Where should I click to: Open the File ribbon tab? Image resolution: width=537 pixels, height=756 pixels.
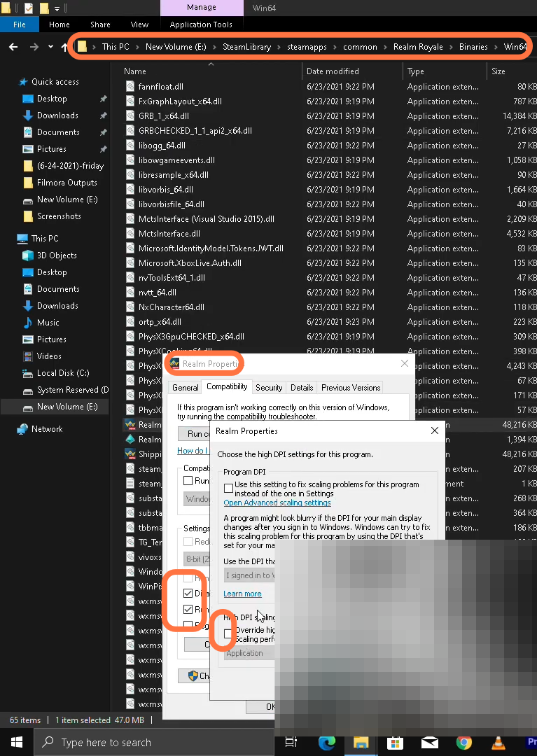point(20,24)
